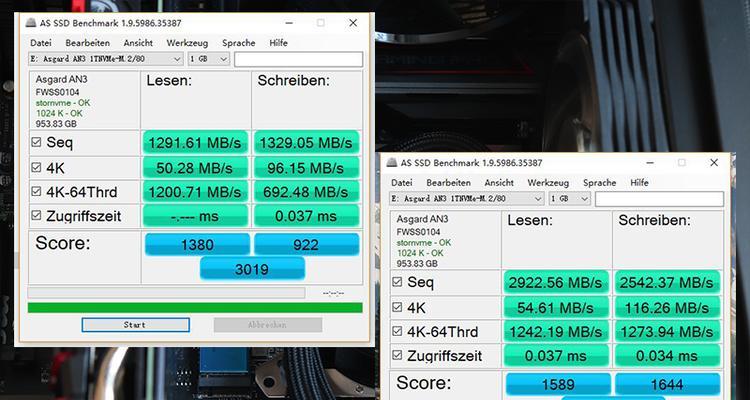The width and height of the screenshot is (750, 400).
Task: Click the AS SSD app icon in the right window title bar
Action: (392, 163)
